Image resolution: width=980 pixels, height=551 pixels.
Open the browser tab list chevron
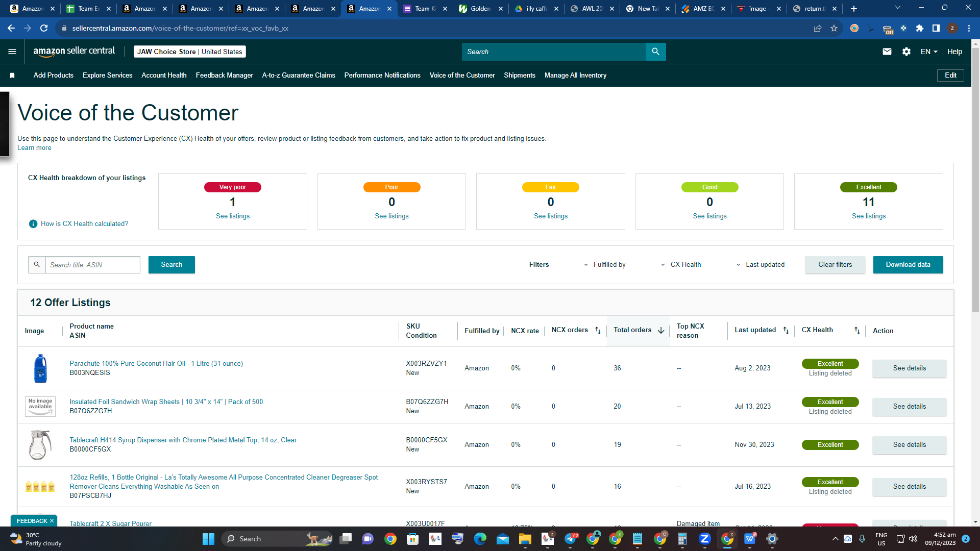click(x=898, y=8)
